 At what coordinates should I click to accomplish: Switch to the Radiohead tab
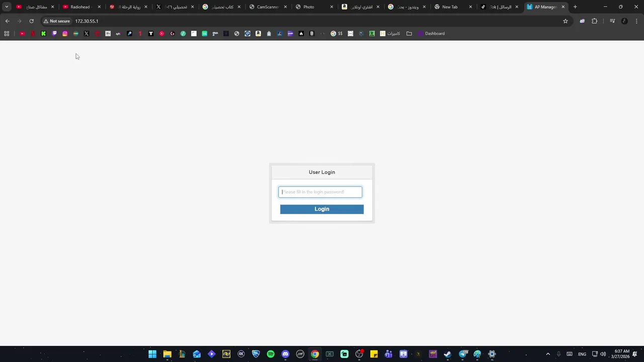(80, 7)
